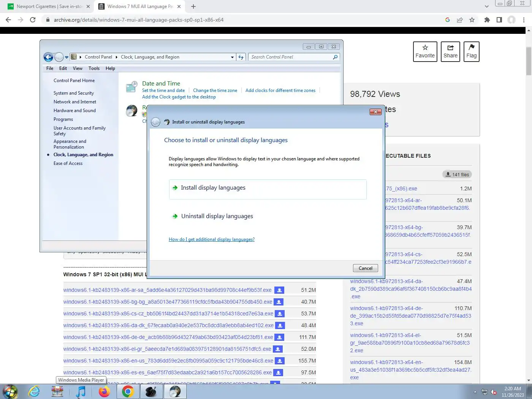
Task: Open recent pages dropdown arrow
Action: [67, 57]
